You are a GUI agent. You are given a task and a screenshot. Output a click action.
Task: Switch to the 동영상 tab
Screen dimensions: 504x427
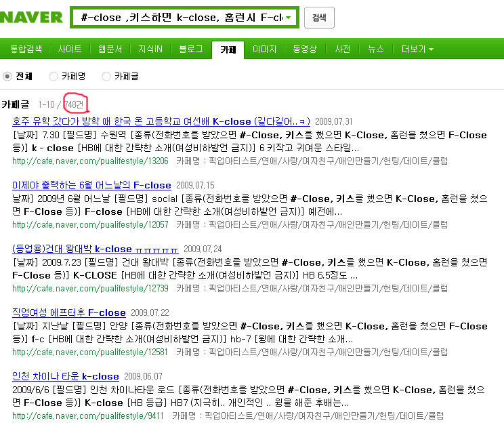(304, 49)
